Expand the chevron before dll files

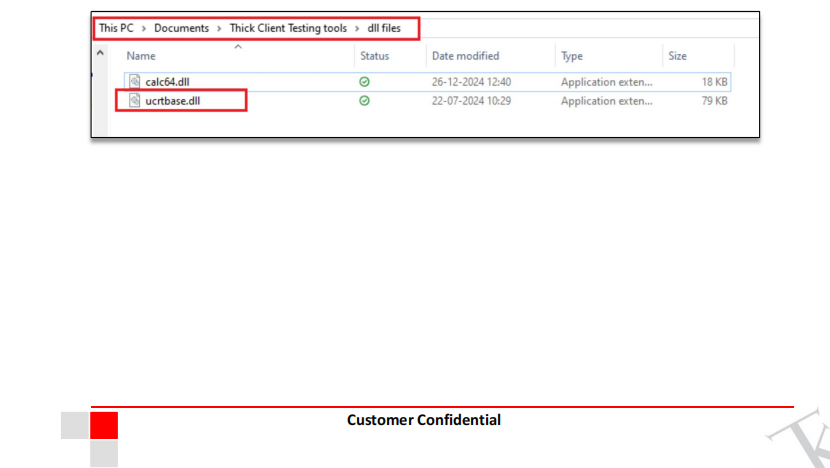357,28
